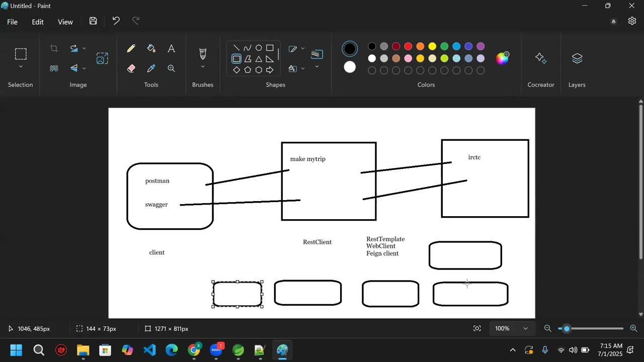Show hidden system tray icons

[513, 350]
